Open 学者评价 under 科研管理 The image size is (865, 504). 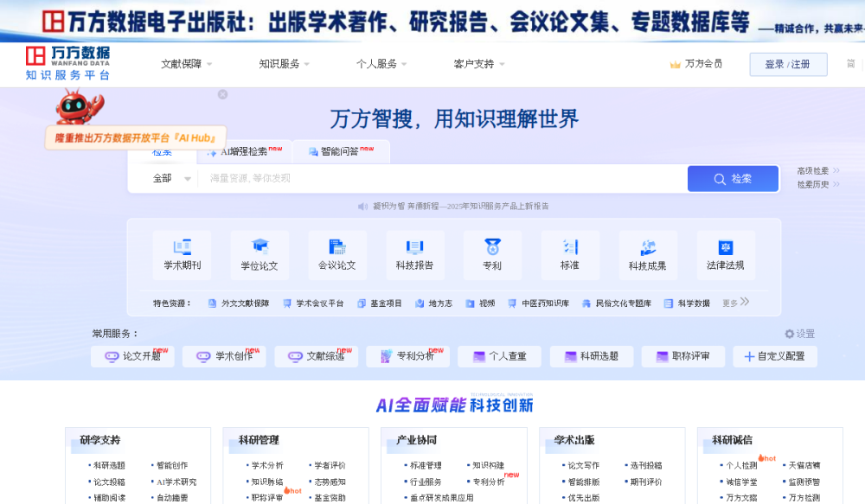330,465
